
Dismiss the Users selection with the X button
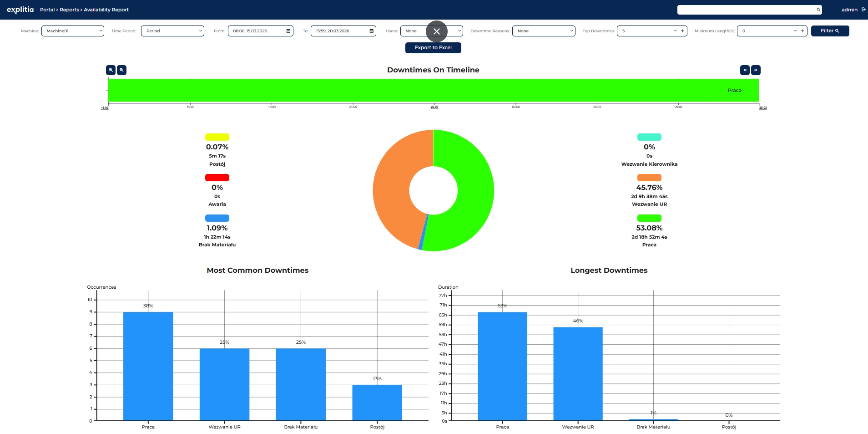436,31
